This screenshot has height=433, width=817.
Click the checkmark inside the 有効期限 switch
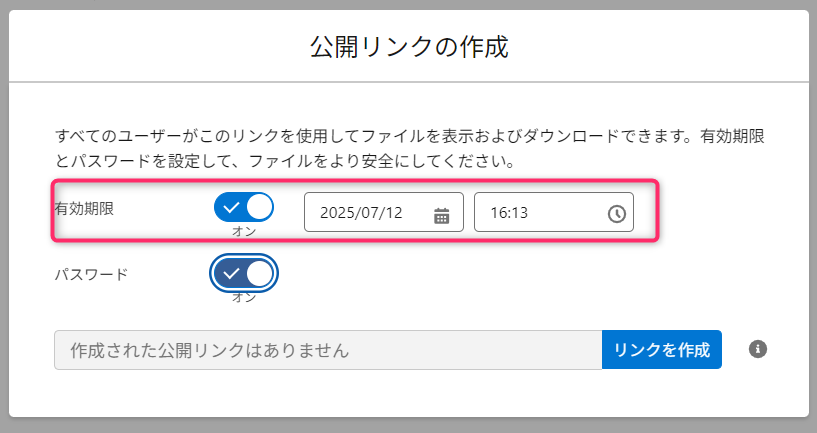(231, 208)
